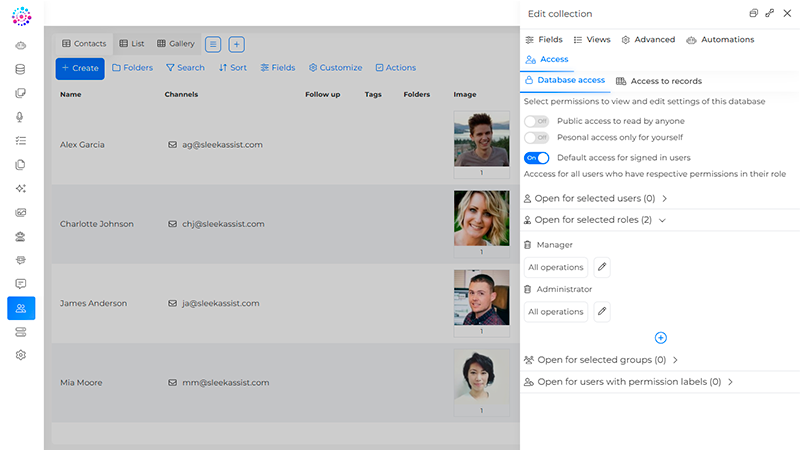Click the blue Create button
The image size is (800, 450).
[80, 68]
